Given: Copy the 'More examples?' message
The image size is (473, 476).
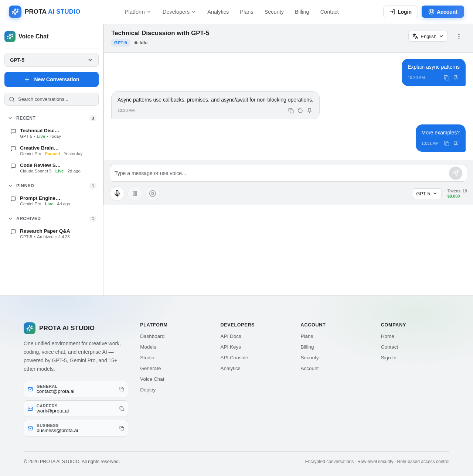Looking at the screenshot, I should [446, 144].
